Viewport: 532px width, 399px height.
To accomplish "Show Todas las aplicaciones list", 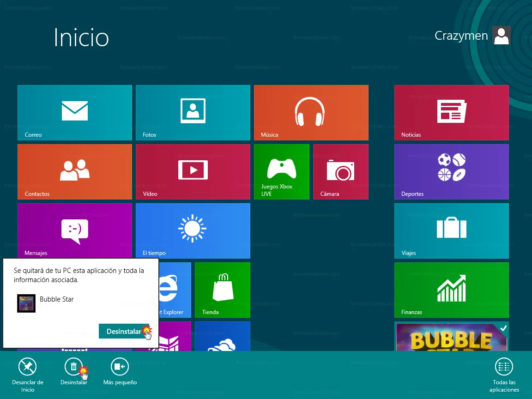I will (504, 366).
